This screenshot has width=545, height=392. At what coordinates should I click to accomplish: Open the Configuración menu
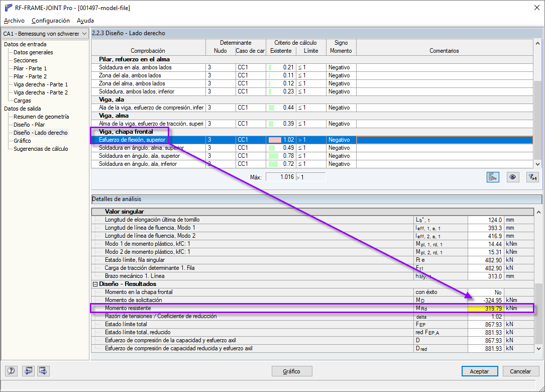click(51, 21)
